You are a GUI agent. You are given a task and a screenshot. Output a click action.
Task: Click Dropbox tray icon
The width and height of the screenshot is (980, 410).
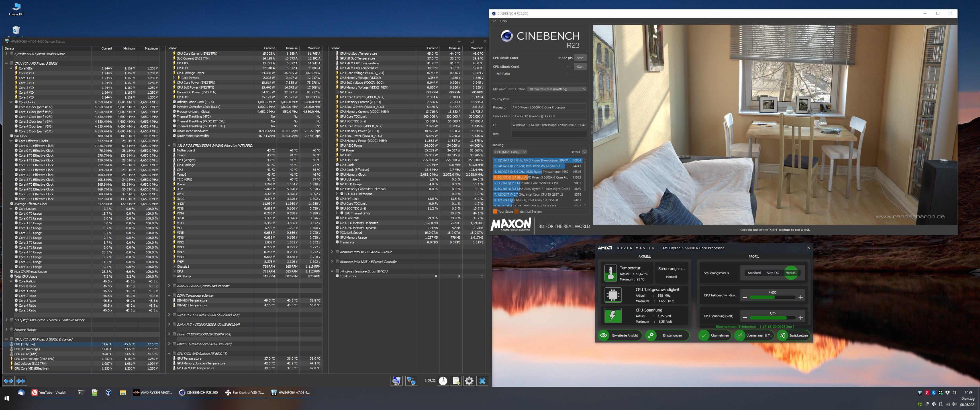(947, 393)
